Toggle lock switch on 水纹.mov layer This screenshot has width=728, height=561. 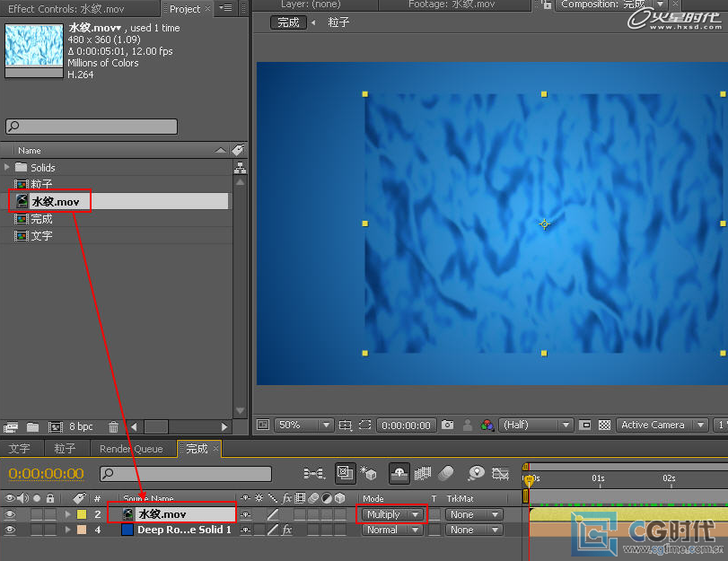point(50,514)
